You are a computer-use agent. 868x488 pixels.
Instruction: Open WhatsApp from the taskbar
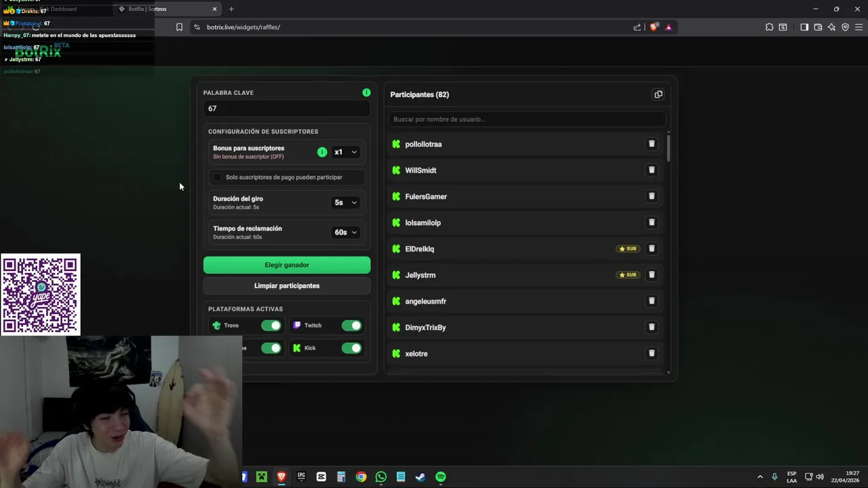click(x=381, y=477)
